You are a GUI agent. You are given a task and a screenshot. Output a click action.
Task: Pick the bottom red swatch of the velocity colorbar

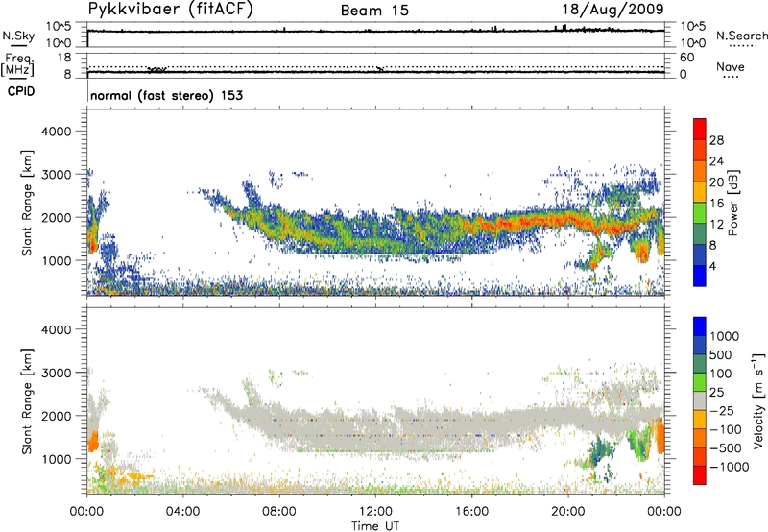click(x=700, y=475)
